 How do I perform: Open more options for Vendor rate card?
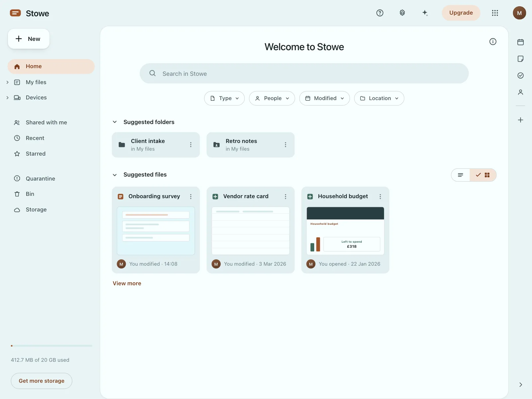286,197
